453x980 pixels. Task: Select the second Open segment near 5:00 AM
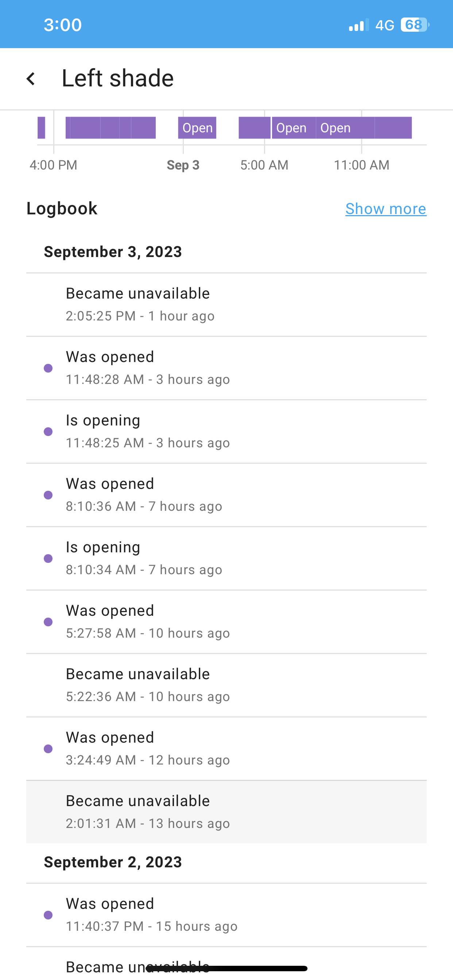[291, 128]
